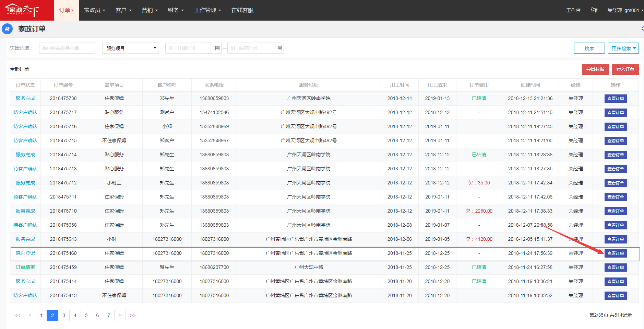This screenshot has width=644, height=329.
Task: Open the 客户 menu
Action: coord(123,10)
